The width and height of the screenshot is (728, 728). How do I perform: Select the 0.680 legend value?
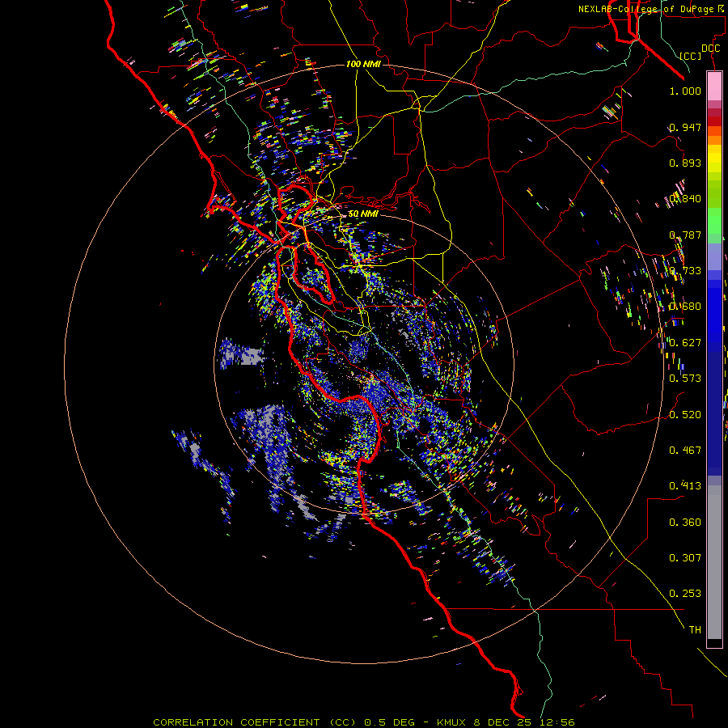click(685, 307)
